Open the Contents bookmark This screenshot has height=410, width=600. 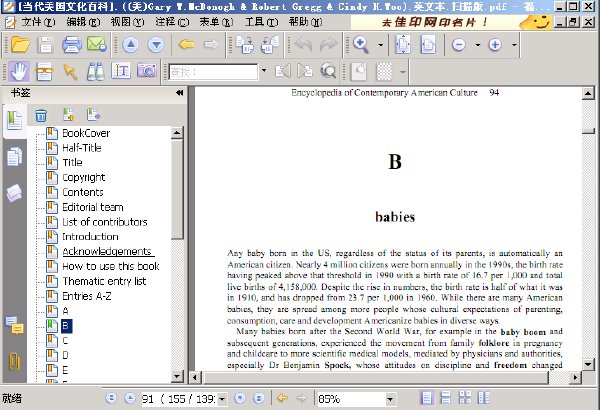(x=83, y=192)
